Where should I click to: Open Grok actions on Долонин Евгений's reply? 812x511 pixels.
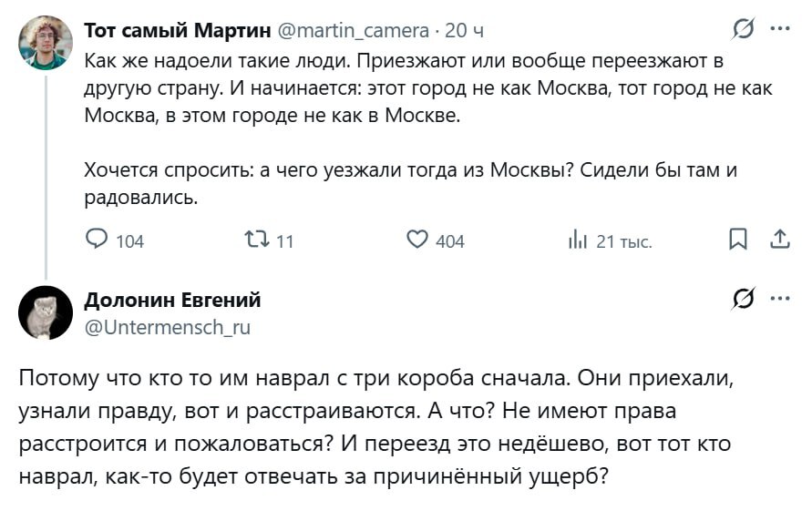(744, 300)
